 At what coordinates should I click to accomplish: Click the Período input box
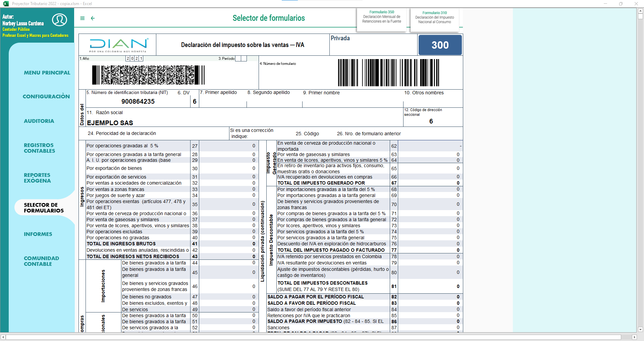pyautogui.click(x=241, y=58)
